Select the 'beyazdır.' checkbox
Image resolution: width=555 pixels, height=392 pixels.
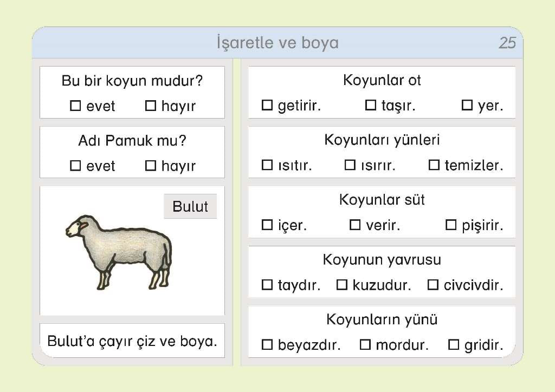(267, 344)
